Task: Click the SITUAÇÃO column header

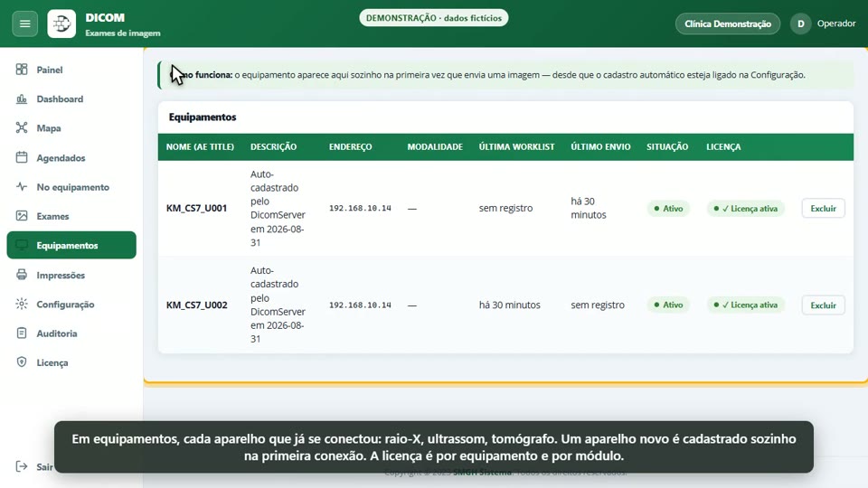Action: click(x=667, y=146)
